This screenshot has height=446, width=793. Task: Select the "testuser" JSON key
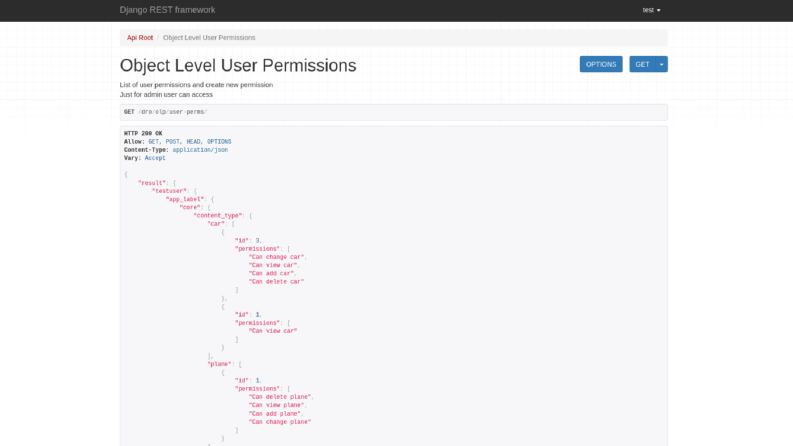(169, 191)
